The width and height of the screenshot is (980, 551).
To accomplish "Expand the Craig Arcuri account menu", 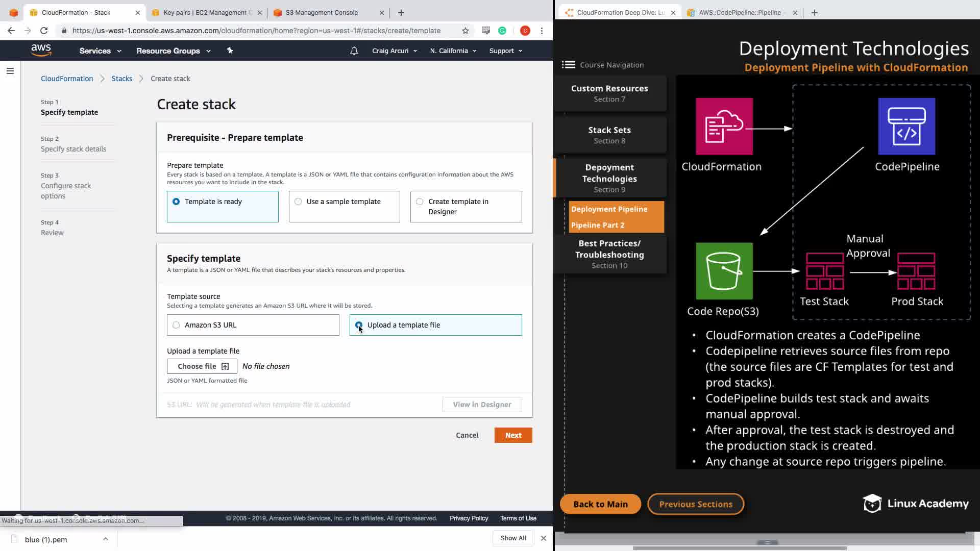I will (394, 51).
